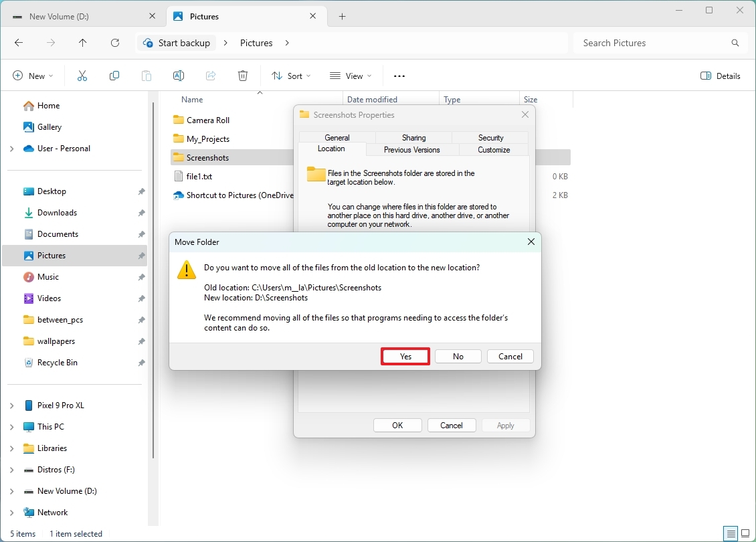This screenshot has height=542, width=756.
Task: Expand Network tree node
Action: click(x=11, y=513)
